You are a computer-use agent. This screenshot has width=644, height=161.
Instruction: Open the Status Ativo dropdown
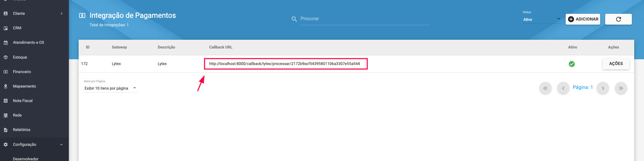point(542,20)
